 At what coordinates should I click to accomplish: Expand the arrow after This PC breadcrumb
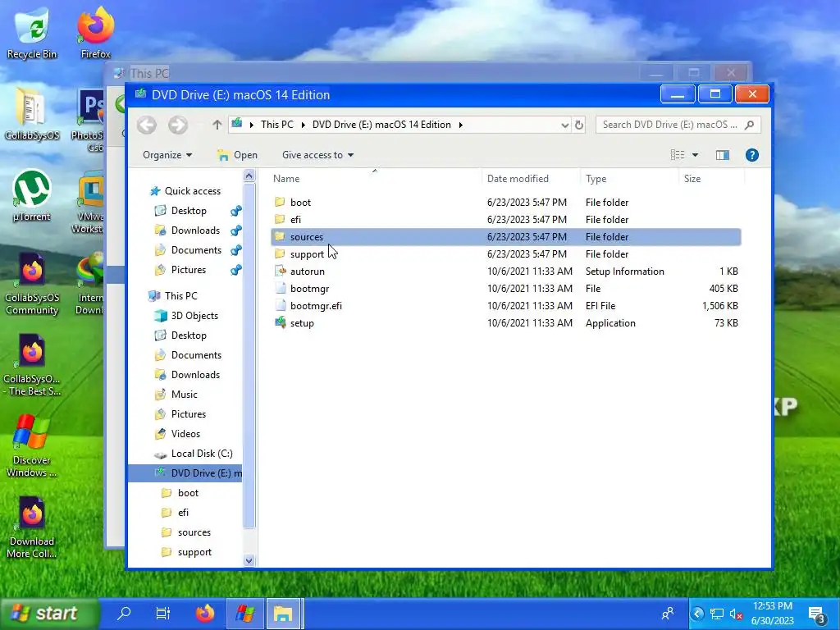pos(304,125)
